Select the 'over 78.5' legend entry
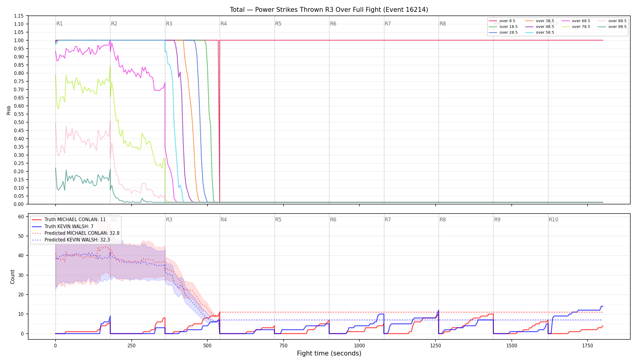637x364 pixels. [576, 27]
